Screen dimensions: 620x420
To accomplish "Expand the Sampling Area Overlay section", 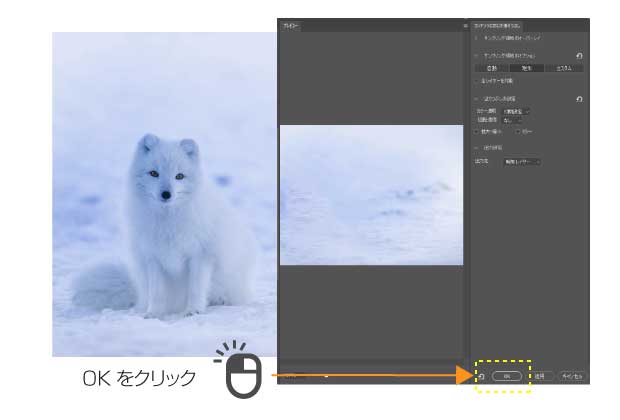I will pyautogui.click(x=476, y=36).
